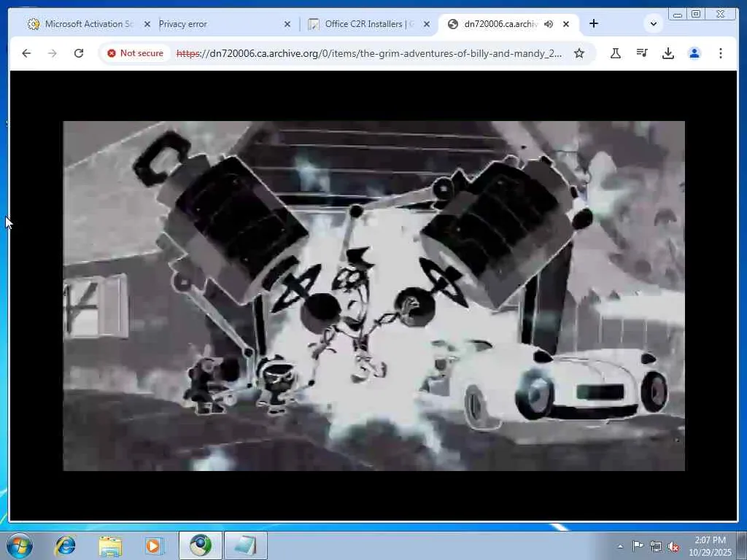The image size is (747, 560).
Task: Click the muted volume tray icon
Action: tap(673, 546)
